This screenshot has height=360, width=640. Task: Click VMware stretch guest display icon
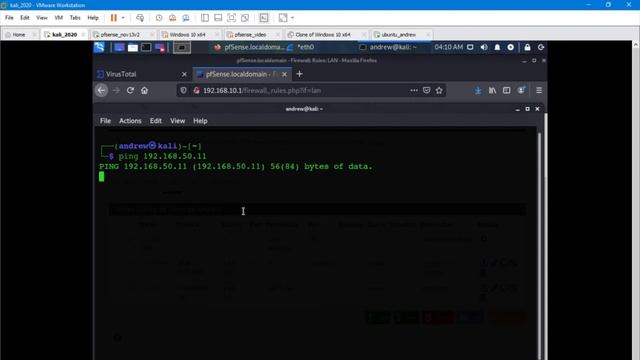click(283, 18)
